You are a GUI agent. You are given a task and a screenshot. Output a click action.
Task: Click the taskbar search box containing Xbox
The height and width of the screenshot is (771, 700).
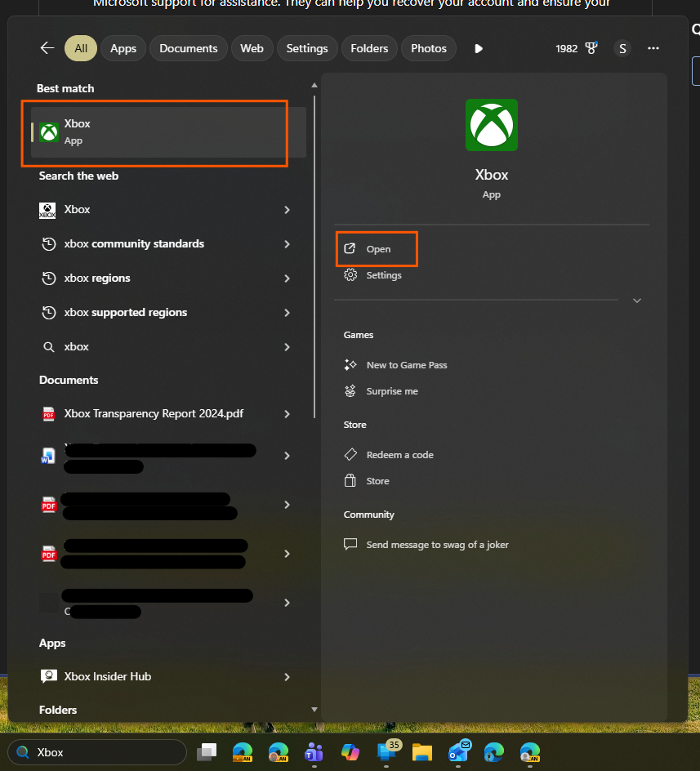(x=97, y=752)
